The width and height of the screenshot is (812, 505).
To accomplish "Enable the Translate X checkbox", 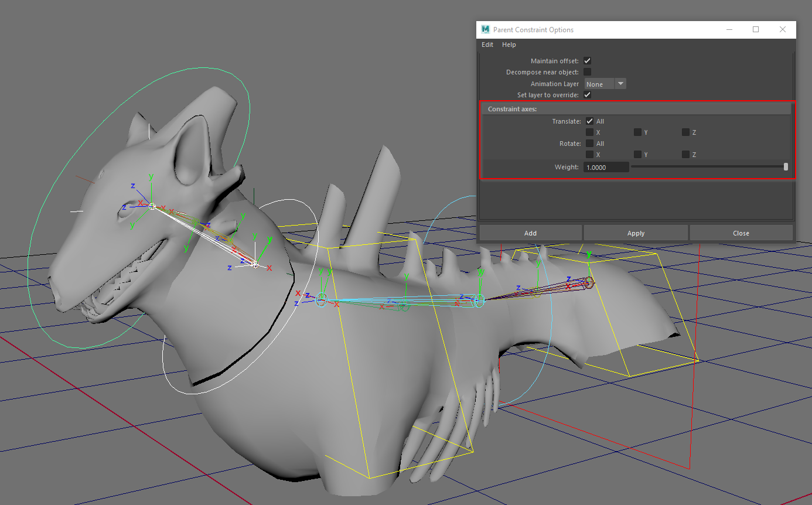I will click(590, 132).
